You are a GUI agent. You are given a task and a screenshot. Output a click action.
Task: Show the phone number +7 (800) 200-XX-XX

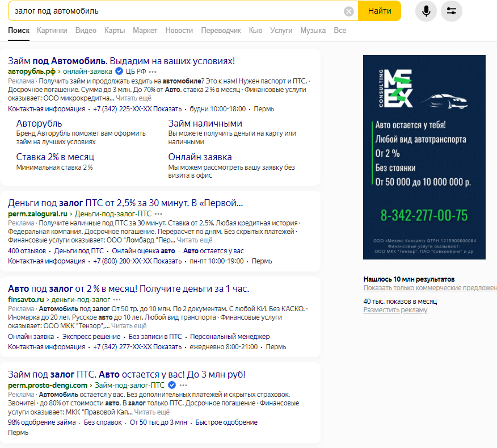click(137, 261)
